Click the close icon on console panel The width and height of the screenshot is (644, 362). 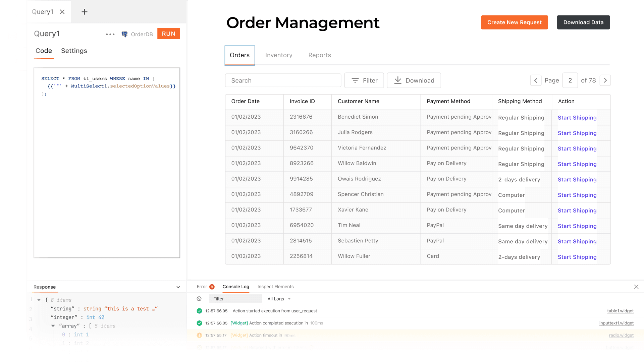point(636,287)
